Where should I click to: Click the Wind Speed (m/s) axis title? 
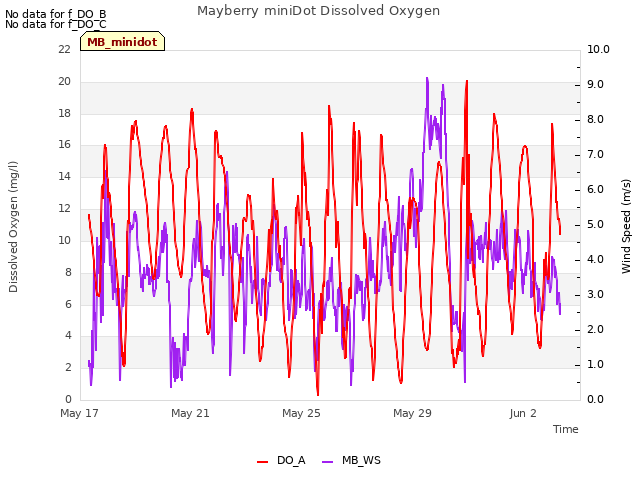[x=626, y=226]
